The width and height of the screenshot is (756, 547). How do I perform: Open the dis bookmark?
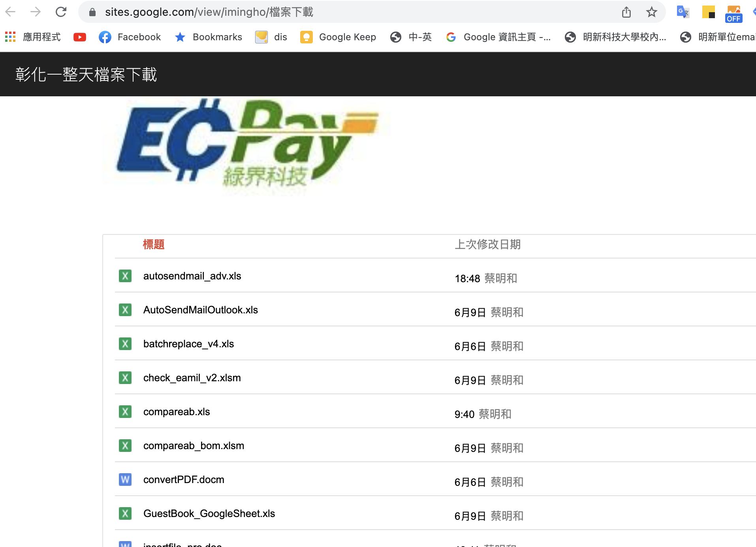271,37
